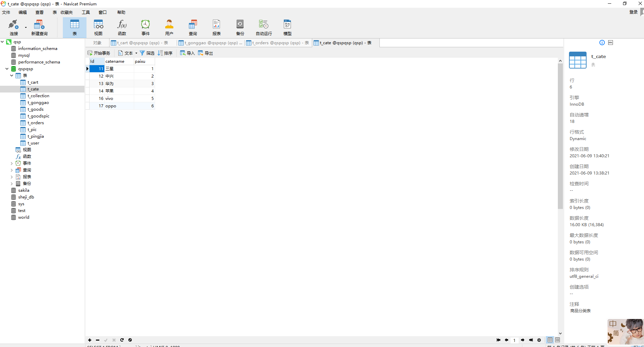Expand the 事件 node in tree
Screen dimensions: 644x347
[x=12, y=163]
